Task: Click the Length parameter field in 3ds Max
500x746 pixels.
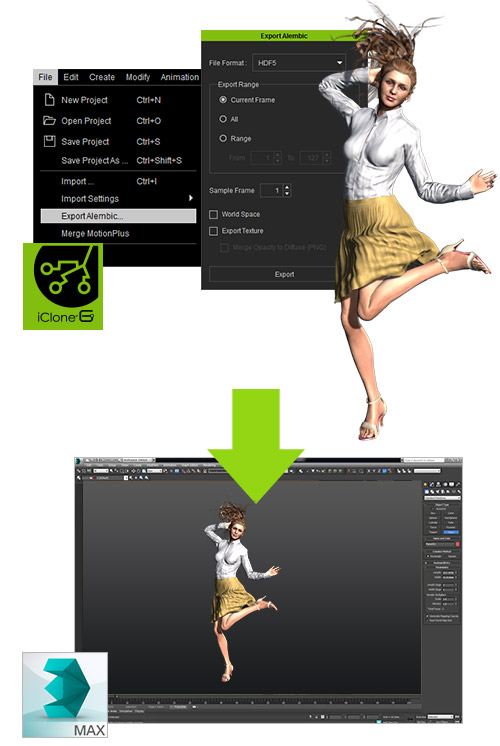Action: pos(448,572)
